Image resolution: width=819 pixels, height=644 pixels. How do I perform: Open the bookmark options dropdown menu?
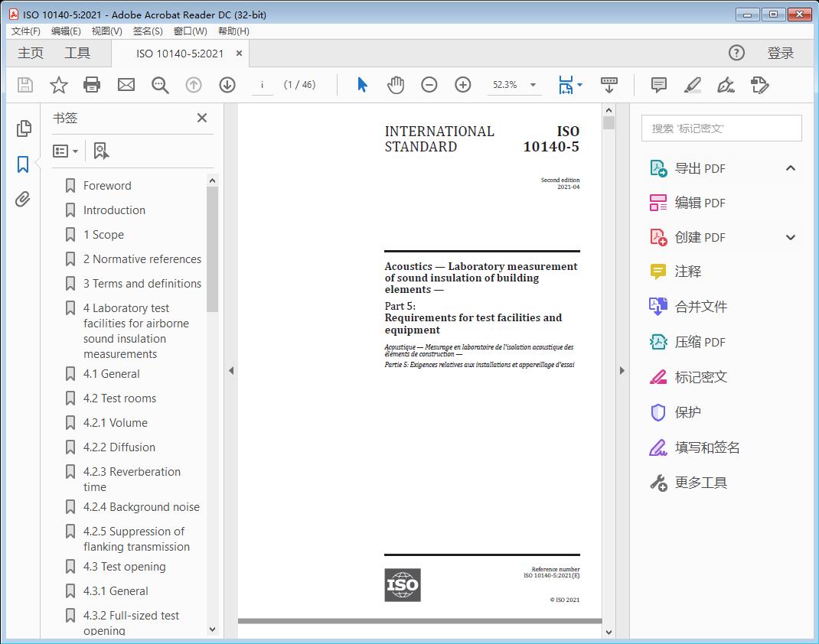coord(65,151)
